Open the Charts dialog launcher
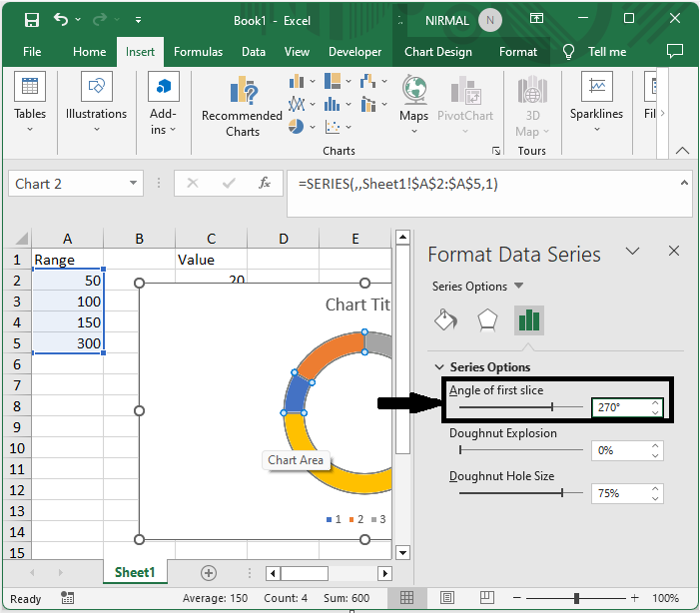 click(x=496, y=151)
